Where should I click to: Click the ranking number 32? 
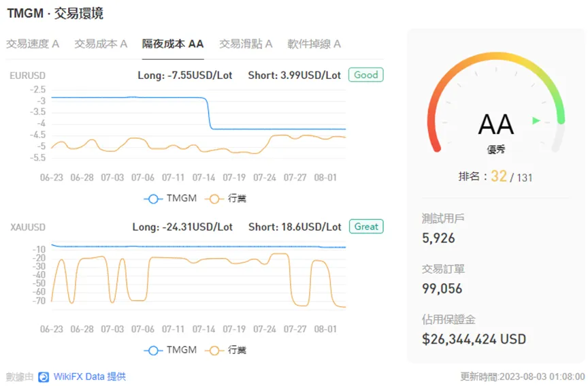[x=499, y=176]
